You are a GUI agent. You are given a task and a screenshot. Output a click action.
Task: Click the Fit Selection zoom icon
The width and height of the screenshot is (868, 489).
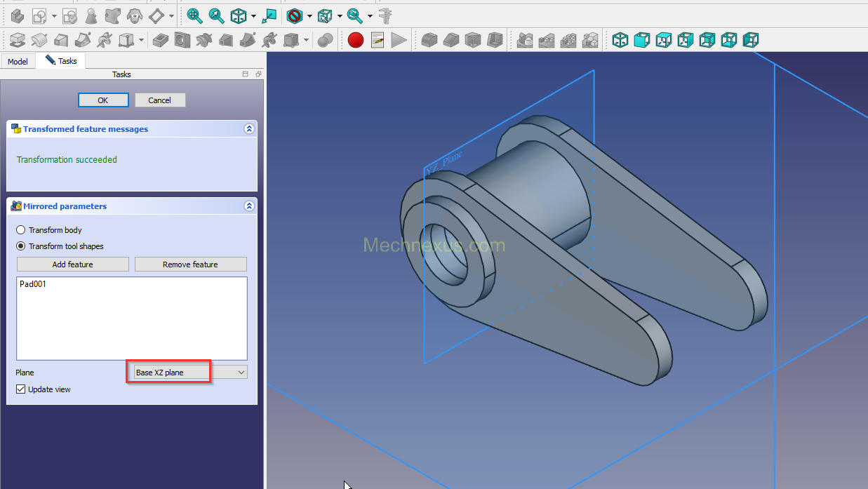click(217, 15)
